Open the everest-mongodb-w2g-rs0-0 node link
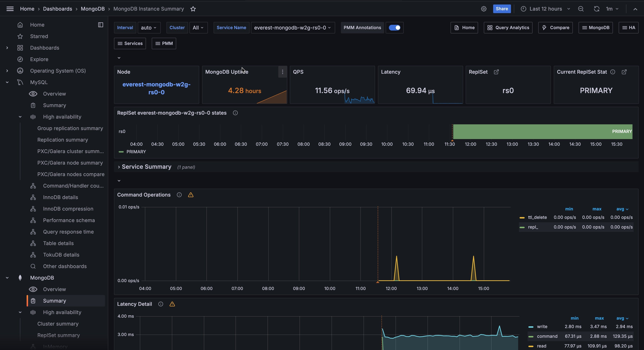This screenshot has width=644, height=350. (156, 88)
